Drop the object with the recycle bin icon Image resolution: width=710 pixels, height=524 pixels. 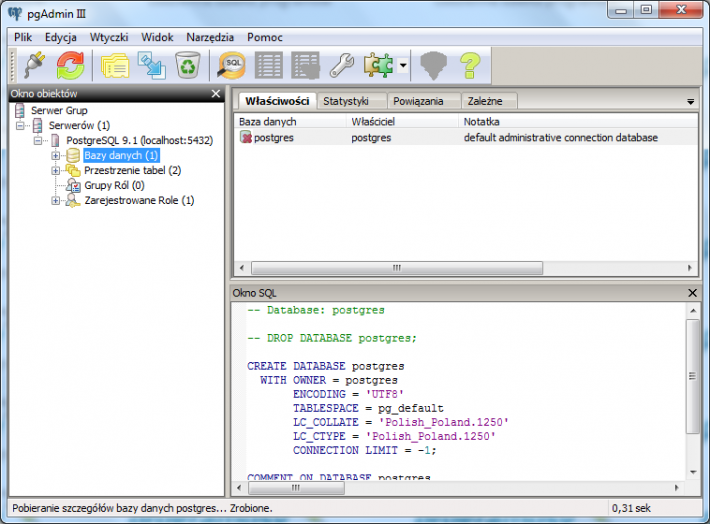(187, 66)
